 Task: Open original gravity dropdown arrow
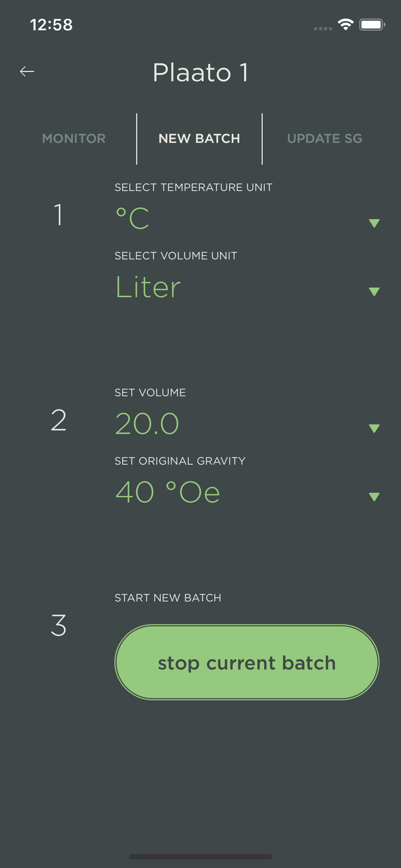click(x=374, y=497)
